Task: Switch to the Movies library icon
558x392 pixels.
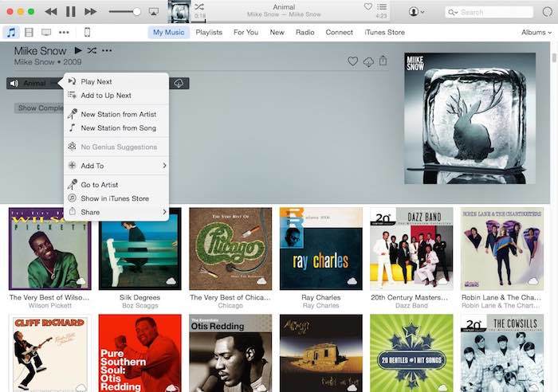Action: click(x=29, y=33)
